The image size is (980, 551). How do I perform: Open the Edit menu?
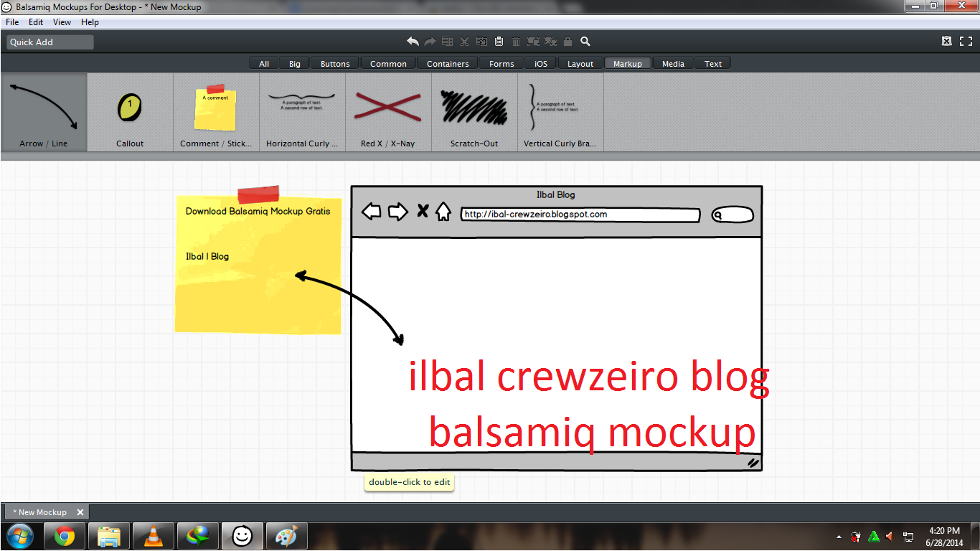36,22
